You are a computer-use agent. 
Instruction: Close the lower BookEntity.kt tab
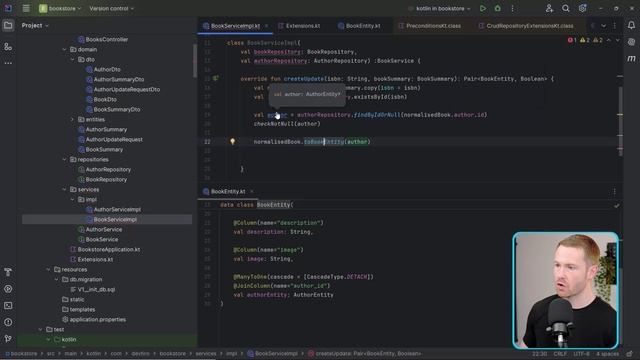[252, 191]
